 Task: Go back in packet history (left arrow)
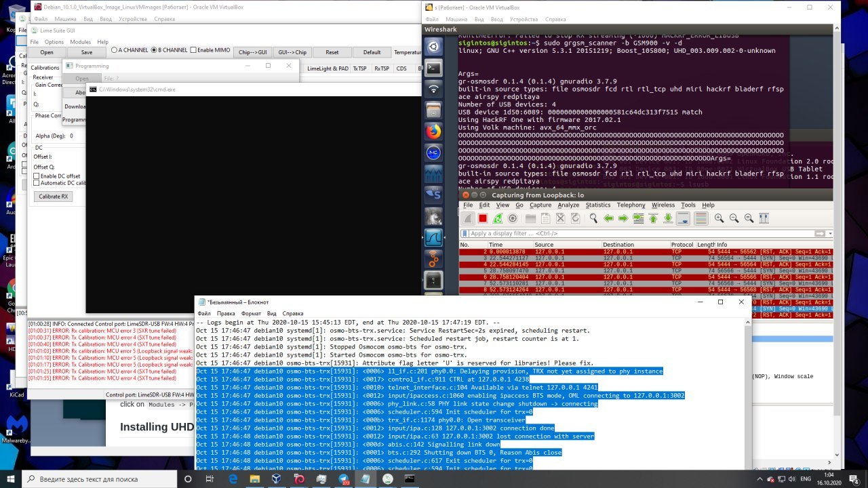click(x=608, y=218)
